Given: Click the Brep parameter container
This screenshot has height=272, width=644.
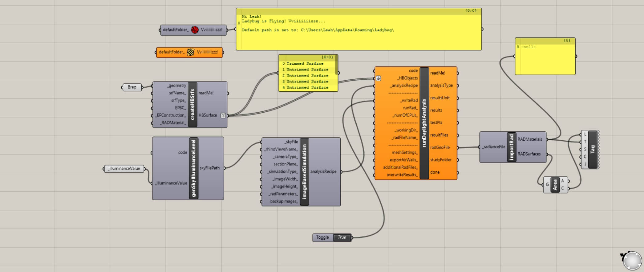Looking at the screenshot, I should point(132,87).
